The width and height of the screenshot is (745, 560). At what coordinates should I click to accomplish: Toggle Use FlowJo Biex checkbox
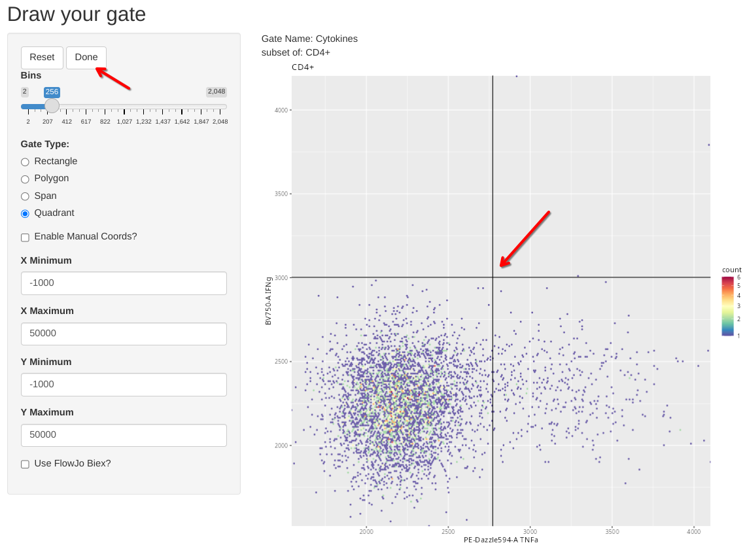click(x=25, y=464)
